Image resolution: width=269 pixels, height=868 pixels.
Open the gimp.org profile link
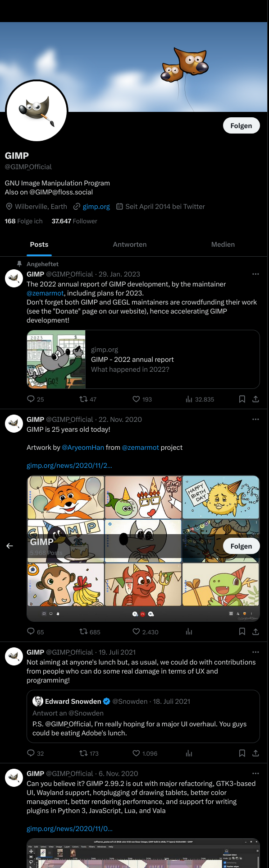tap(96, 206)
